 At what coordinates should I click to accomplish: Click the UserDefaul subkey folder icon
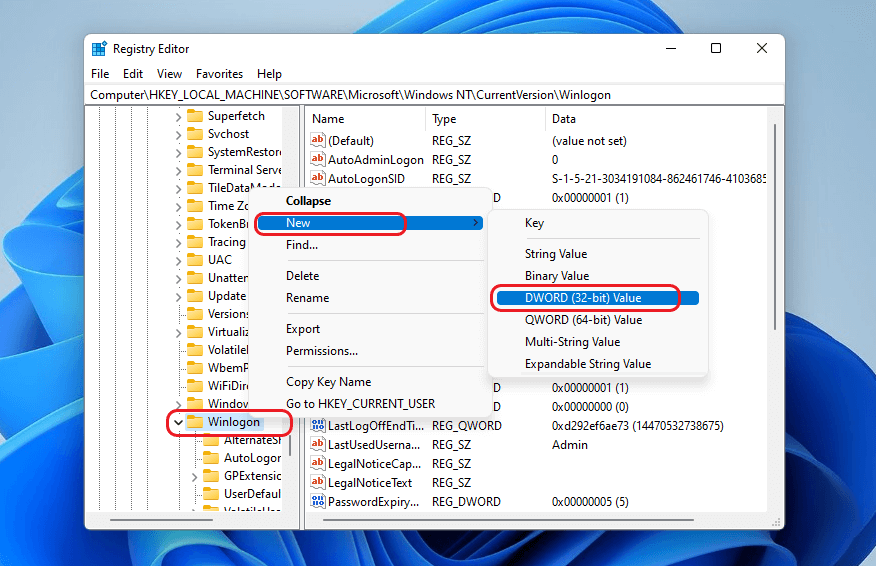coord(211,494)
